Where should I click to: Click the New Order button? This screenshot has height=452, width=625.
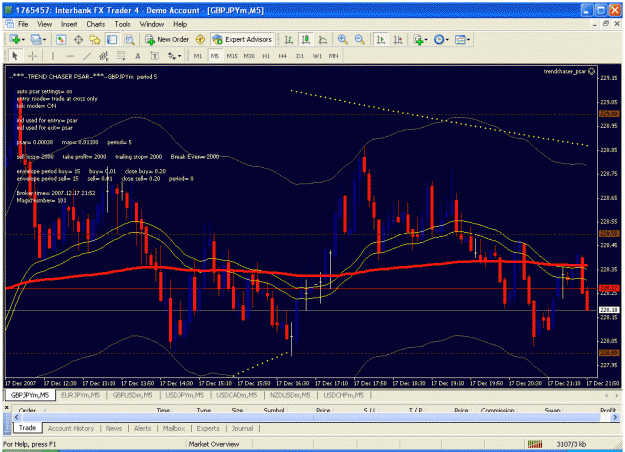(x=167, y=39)
